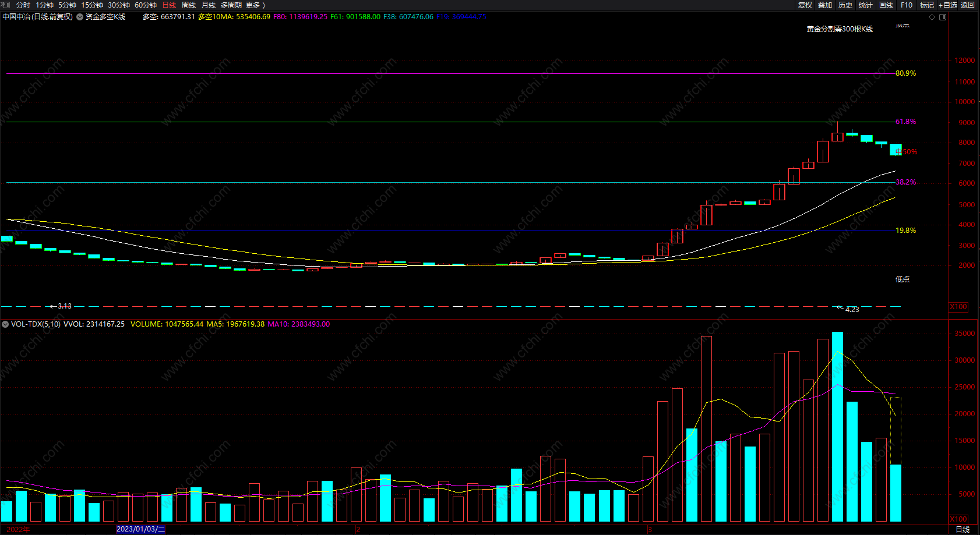Click the MA10 volume value 2383493.00
The image size is (980, 535).
point(311,324)
